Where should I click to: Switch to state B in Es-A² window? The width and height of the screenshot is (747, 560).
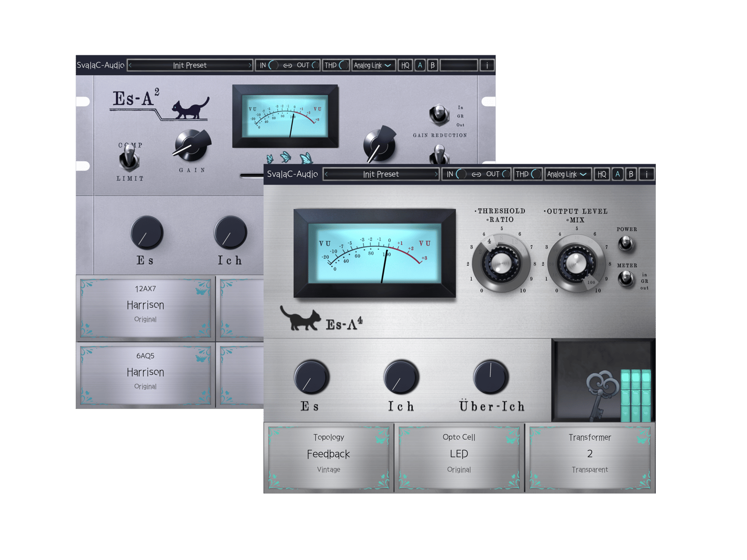(x=432, y=65)
